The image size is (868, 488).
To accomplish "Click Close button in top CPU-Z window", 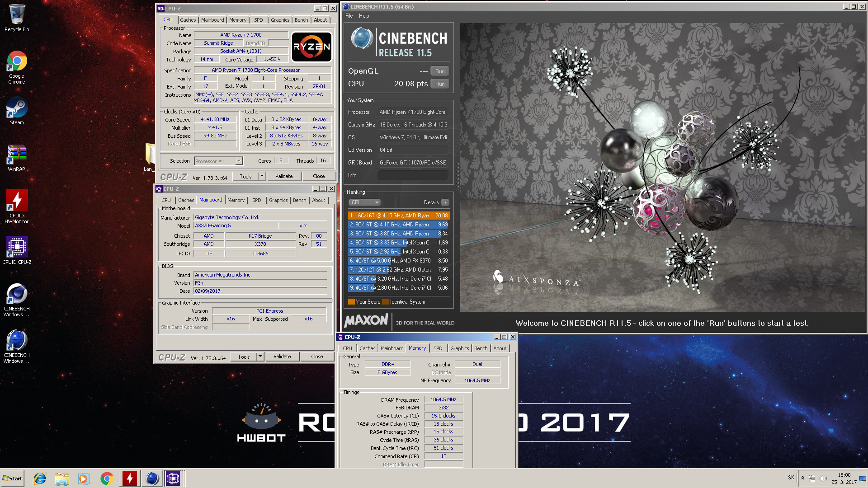I will (319, 176).
